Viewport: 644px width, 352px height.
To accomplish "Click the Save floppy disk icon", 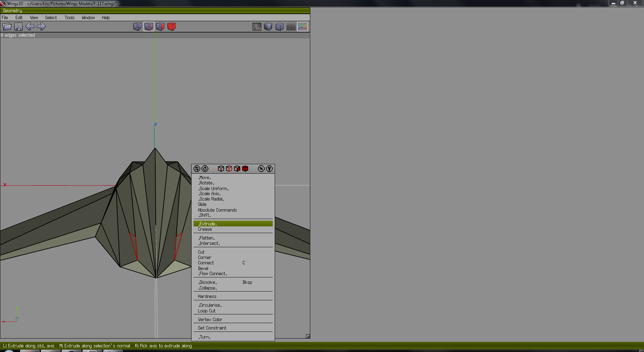I will [x=18, y=27].
